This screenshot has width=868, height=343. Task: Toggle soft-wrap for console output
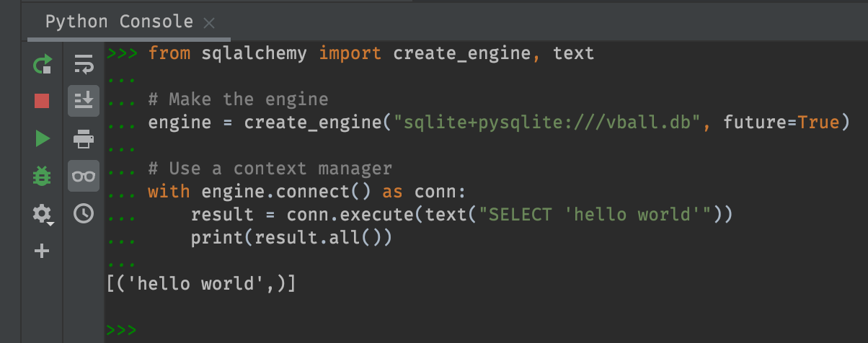84,66
